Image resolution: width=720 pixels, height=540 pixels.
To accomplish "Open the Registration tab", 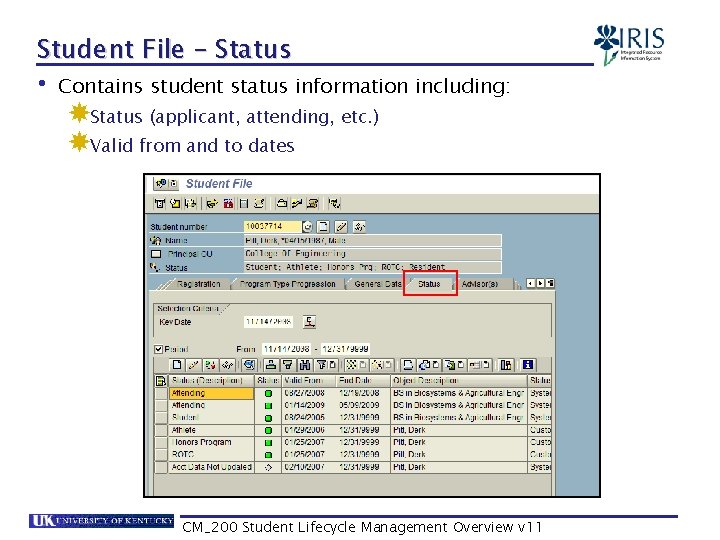I will pyautogui.click(x=198, y=284).
